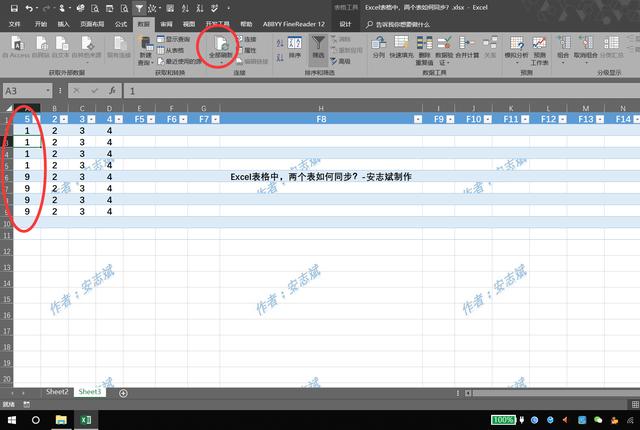
Task: Sort ascending A to Z
Action: point(280,43)
